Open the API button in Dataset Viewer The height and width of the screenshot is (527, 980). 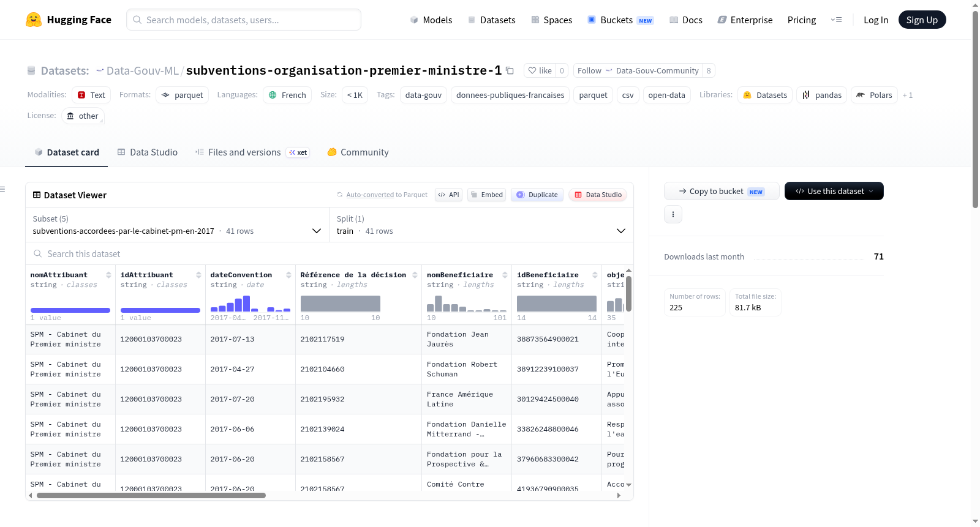[448, 195]
